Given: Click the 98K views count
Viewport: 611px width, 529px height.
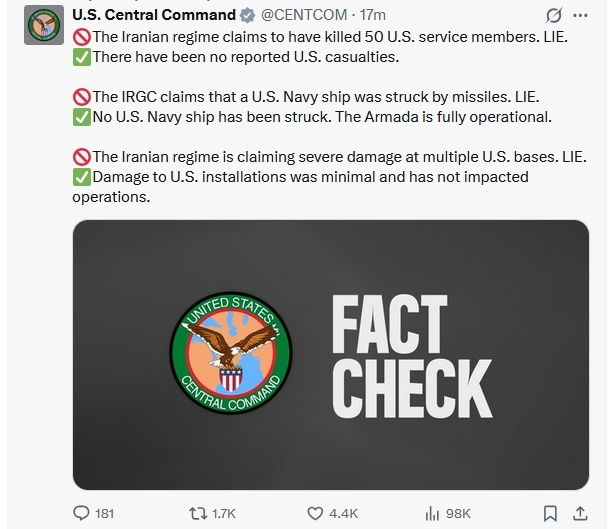Looking at the screenshot, I should pyautogui.click(x=458, y=513).
